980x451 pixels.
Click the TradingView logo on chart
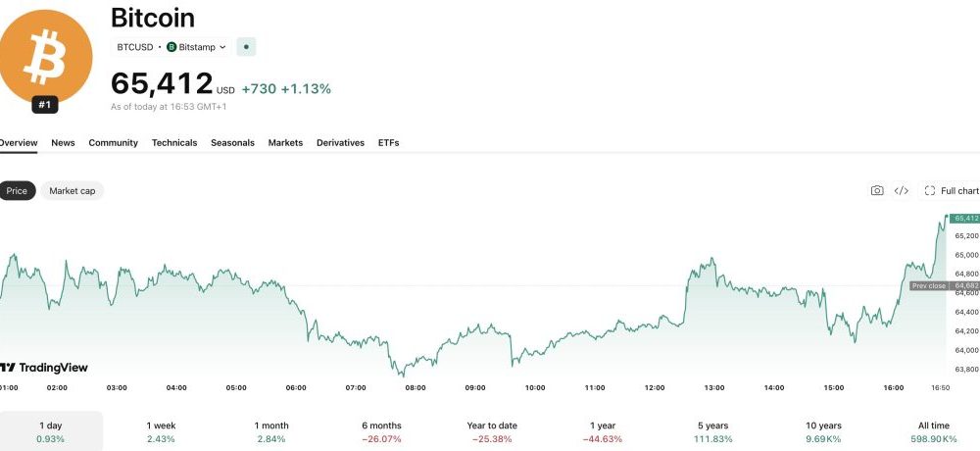(x=44, y=368)
